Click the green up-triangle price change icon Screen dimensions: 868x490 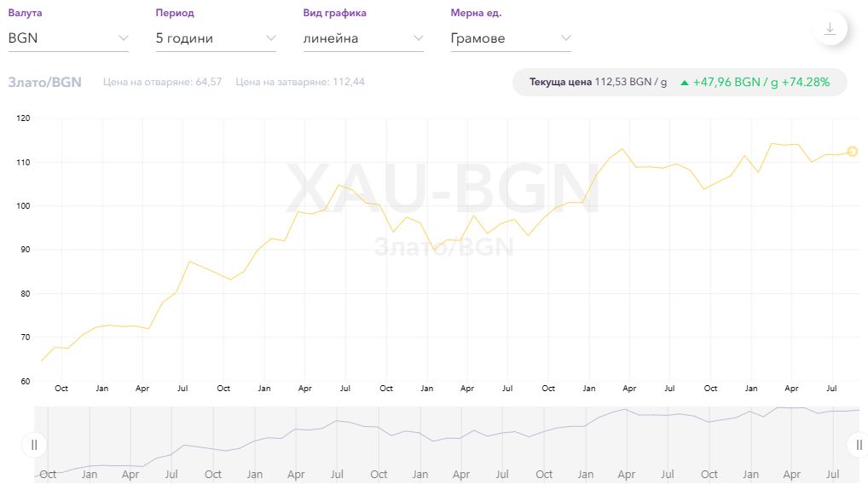pos(684,83)
